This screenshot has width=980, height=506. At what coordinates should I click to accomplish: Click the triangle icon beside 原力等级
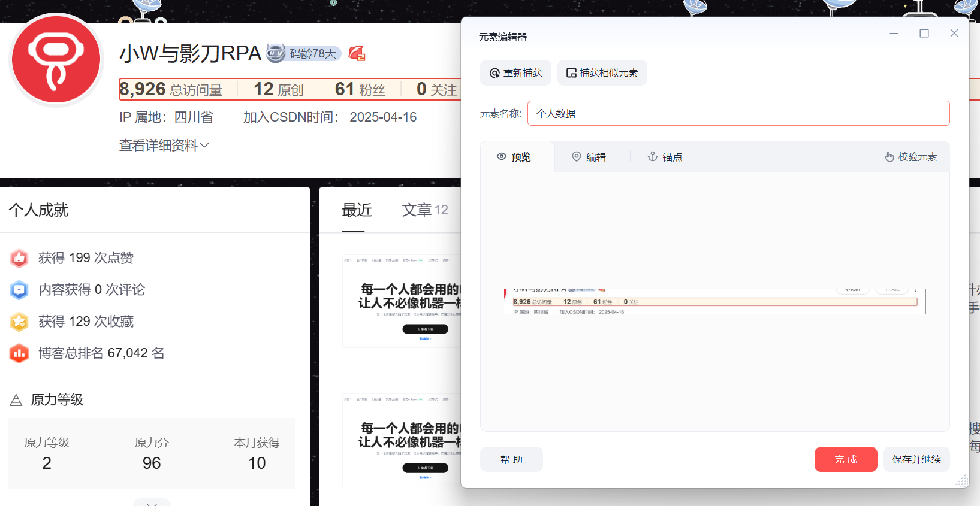click(16, 400)
